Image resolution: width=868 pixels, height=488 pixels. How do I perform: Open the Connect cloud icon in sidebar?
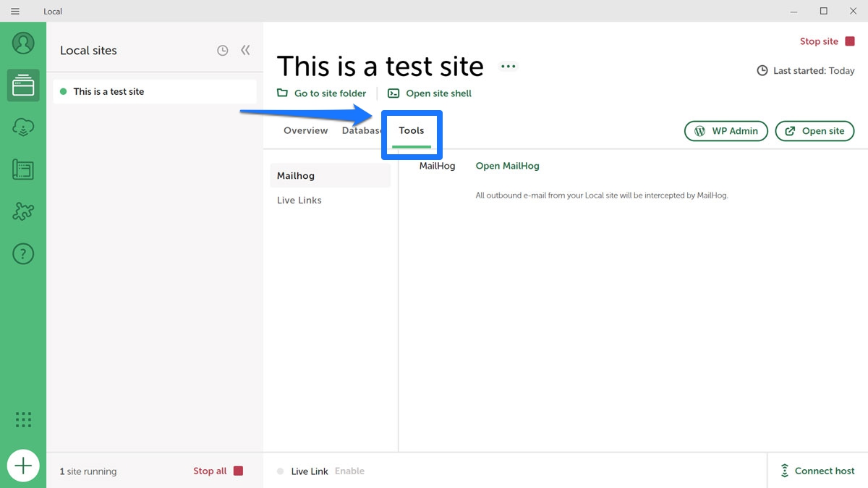click(x=23, y=128)
